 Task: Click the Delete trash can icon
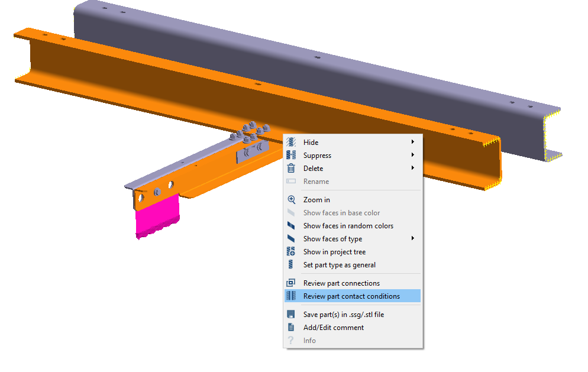coord(291,168)
